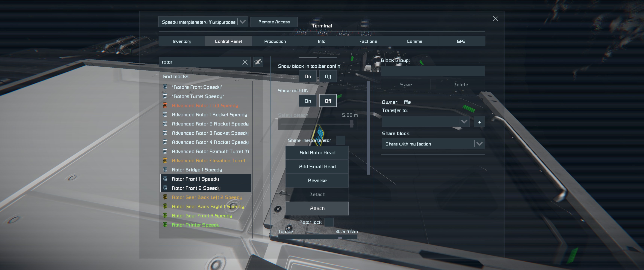Click the icon next to Advanced Rotor Elevation Turret
This screenshot has height=270, width=644.
[165, 160]
